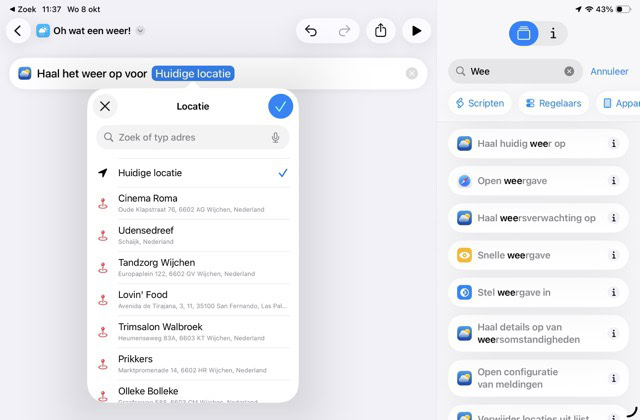Switch to the actions library tab
The height and width of the screenshot is (420, 640).
click(523, 33)
